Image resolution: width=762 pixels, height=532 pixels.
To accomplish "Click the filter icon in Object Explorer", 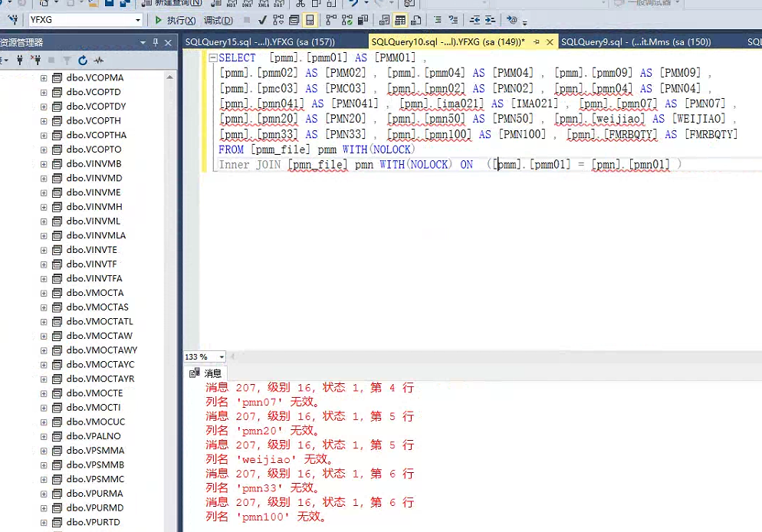I will coord(67,60).
